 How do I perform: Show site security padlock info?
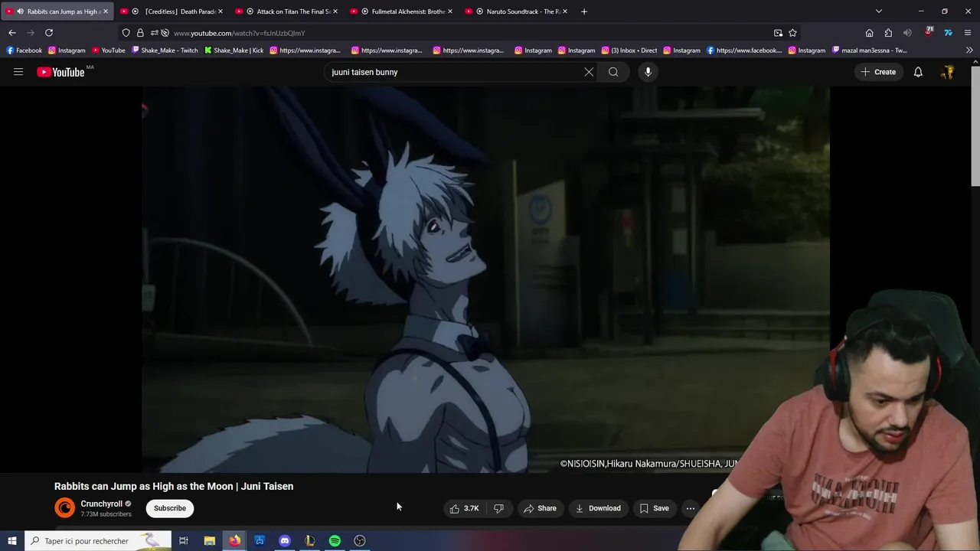[140, 33]
